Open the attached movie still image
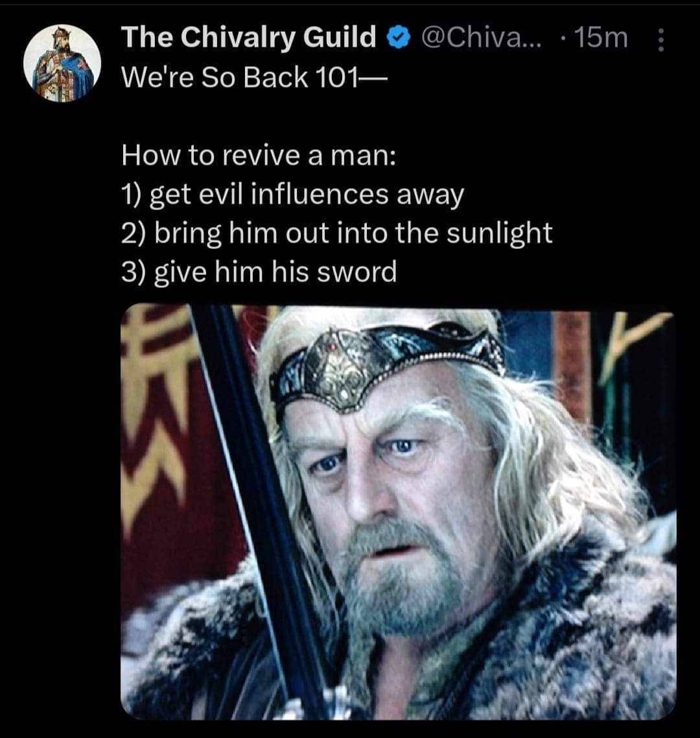 398,511
